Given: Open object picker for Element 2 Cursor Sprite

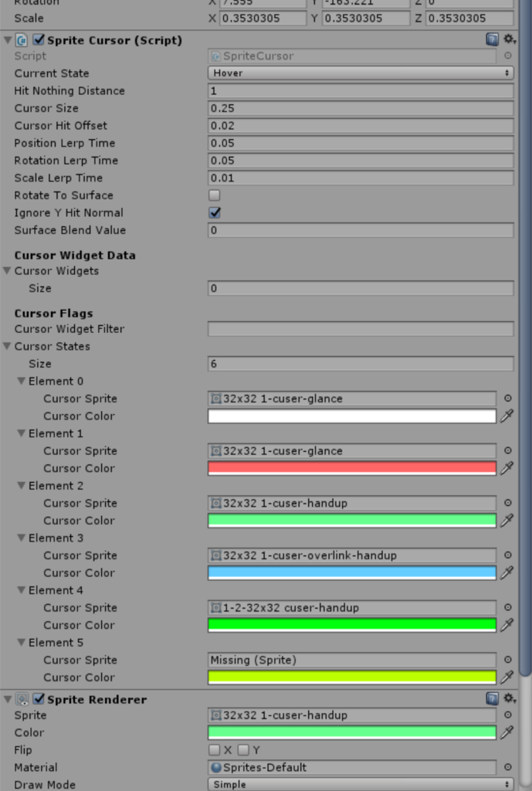Looking at the screenshot, I should click(x=508, y=503).
